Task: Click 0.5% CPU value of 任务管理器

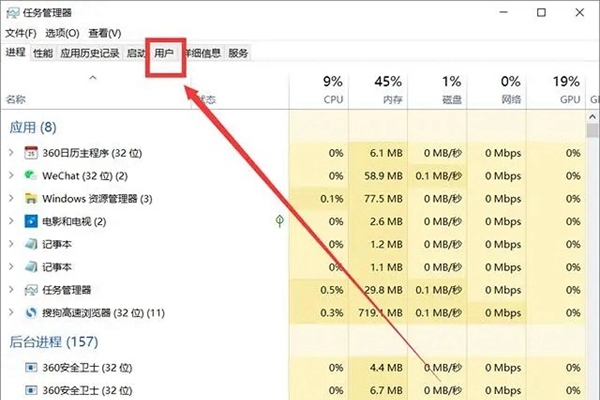Action: click(332, 290)
